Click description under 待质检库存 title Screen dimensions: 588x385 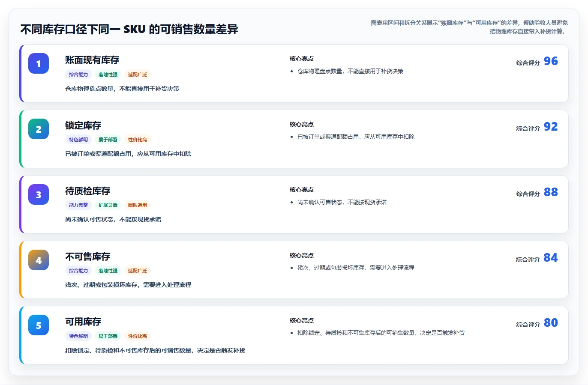(x=113, y=220)
